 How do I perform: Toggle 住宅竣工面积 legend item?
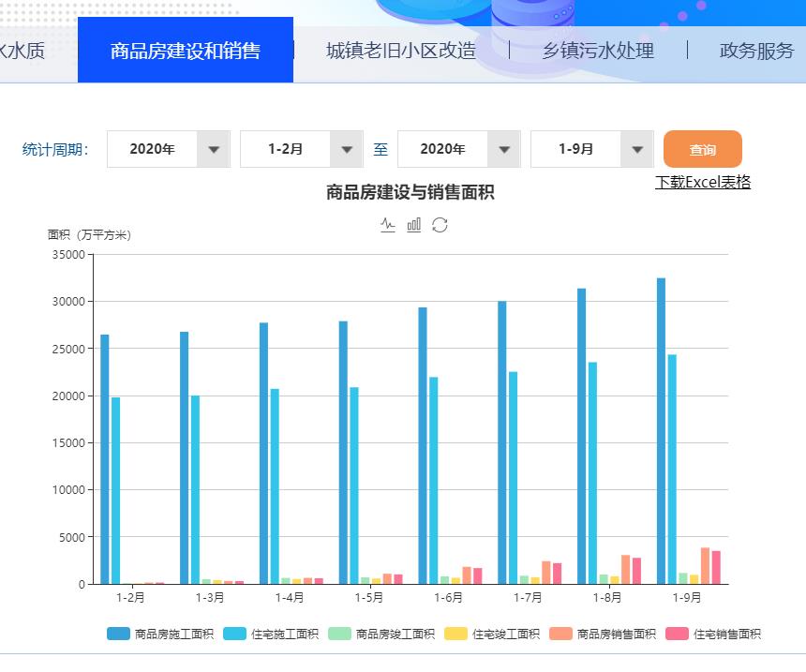[492, 635]
